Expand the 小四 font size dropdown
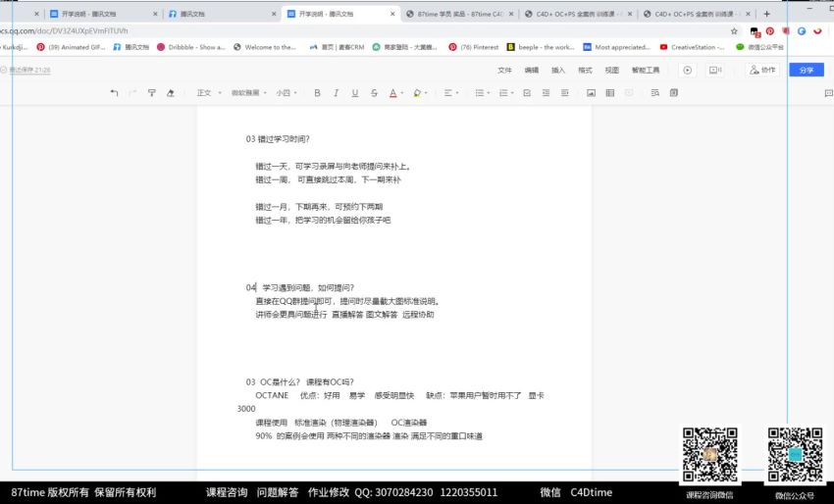 (286, 93)
